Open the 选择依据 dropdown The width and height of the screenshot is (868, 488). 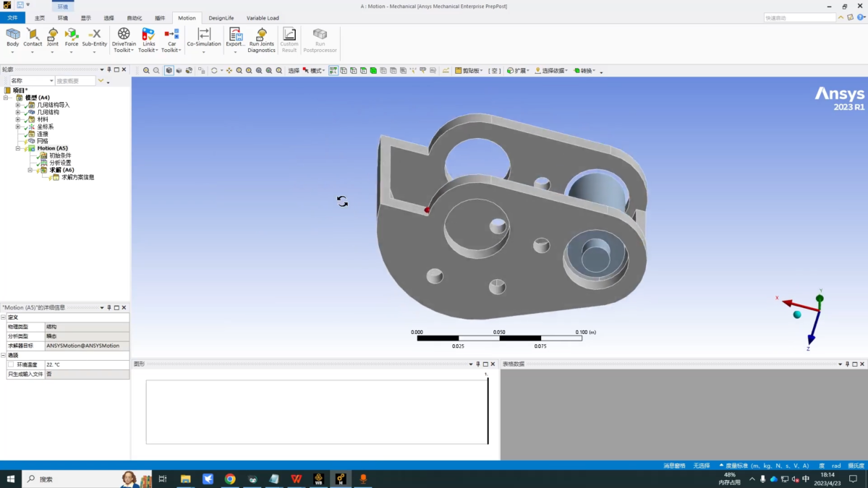(551, 71)
